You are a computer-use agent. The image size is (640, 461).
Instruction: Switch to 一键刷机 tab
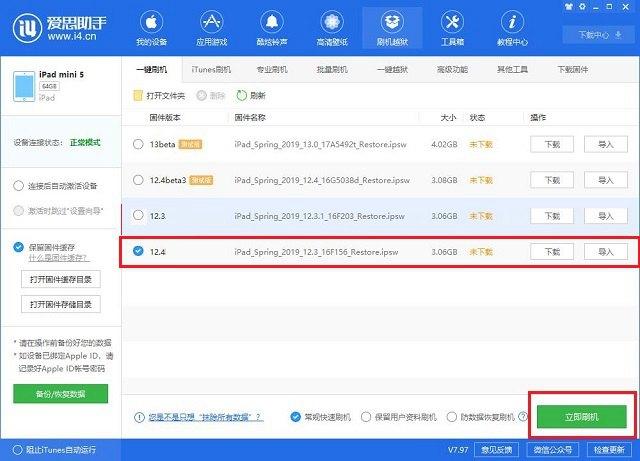151,70
